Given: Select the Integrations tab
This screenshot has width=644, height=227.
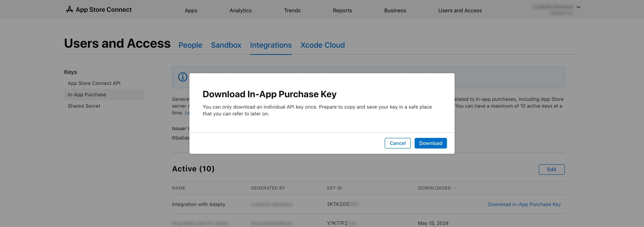Looking at the screenshot, I should coord(271,45).
